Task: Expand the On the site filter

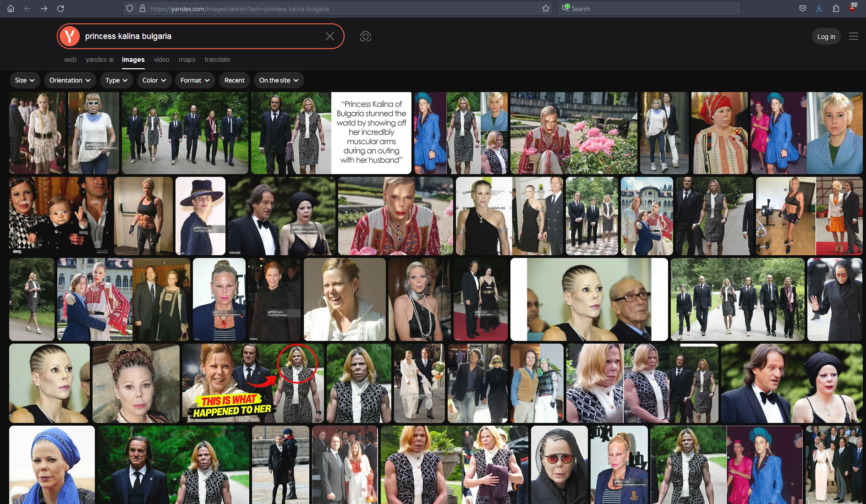Action: point(279,80)
